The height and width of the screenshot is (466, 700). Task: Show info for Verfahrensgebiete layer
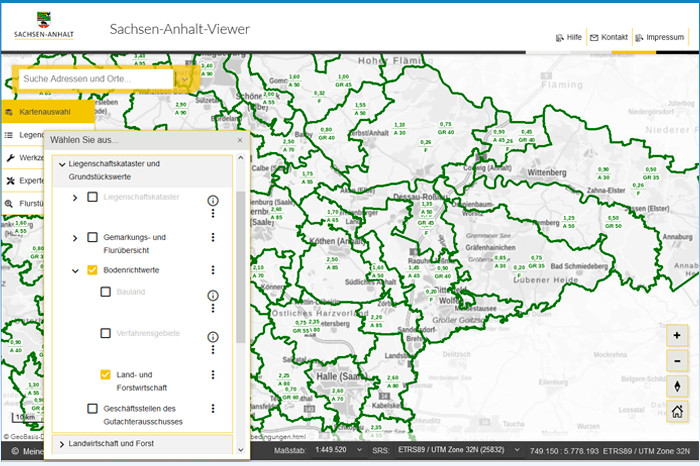click(x=213, y=337)
